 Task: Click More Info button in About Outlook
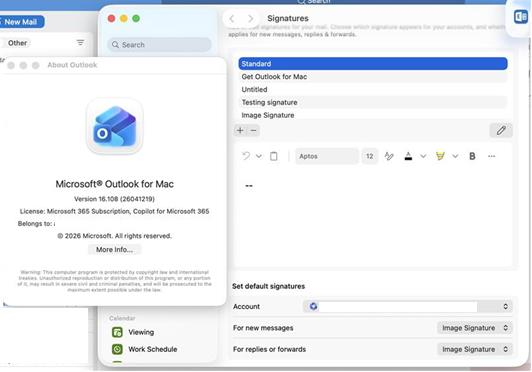(114, 250)
